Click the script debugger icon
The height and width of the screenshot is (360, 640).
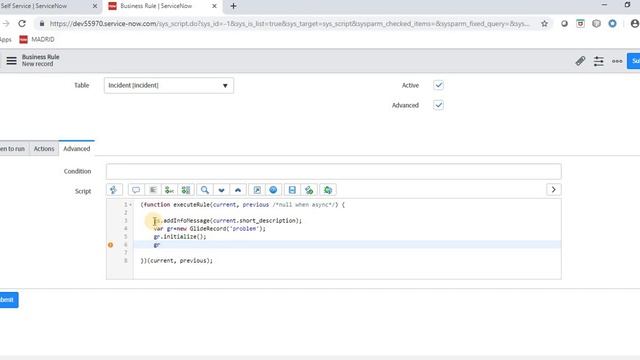(309, 190)
